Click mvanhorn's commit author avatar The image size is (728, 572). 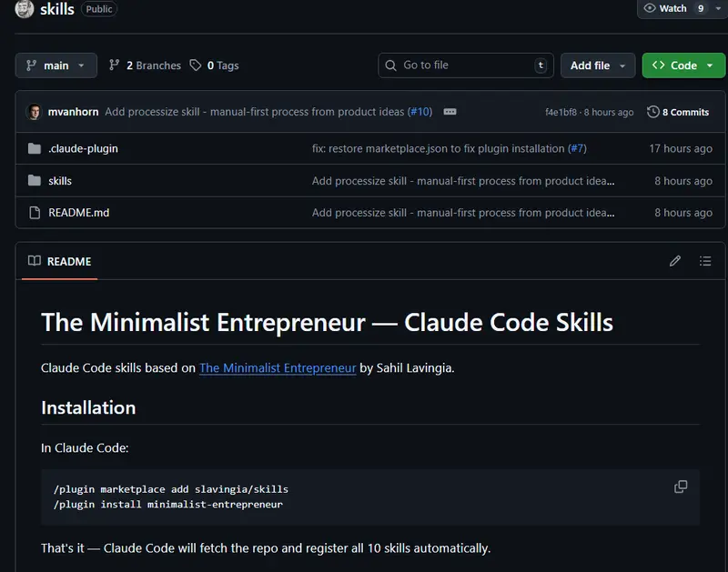(x=35, y=112)
